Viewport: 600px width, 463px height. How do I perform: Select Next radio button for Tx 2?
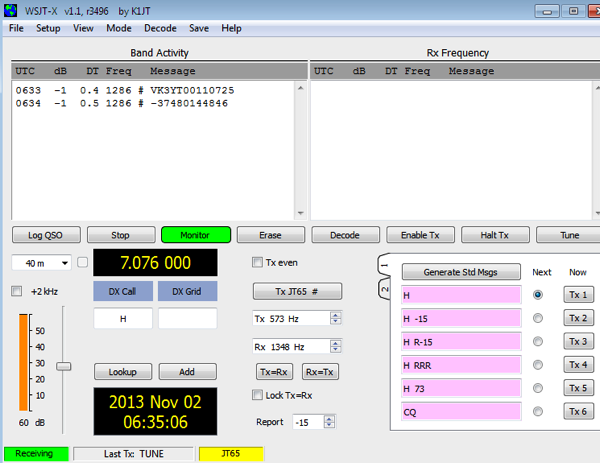tap(538, 318)
